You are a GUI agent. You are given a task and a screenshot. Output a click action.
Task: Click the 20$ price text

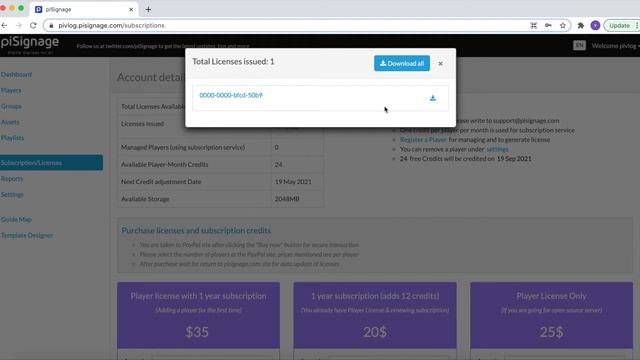click(x=375, y=332)
